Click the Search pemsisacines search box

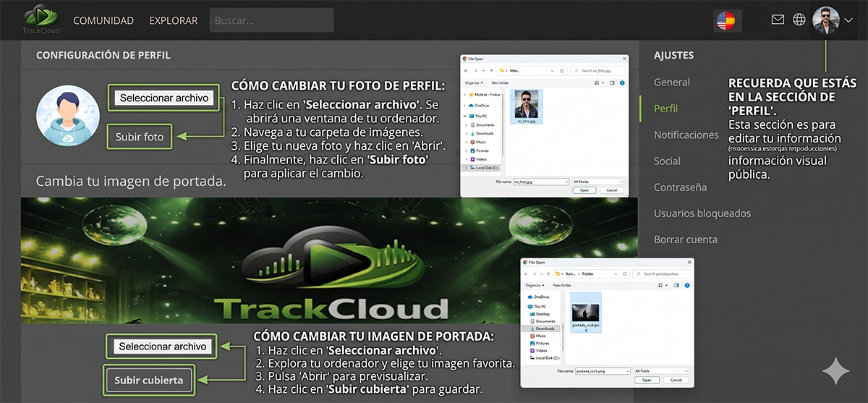(x=661, y=274)
